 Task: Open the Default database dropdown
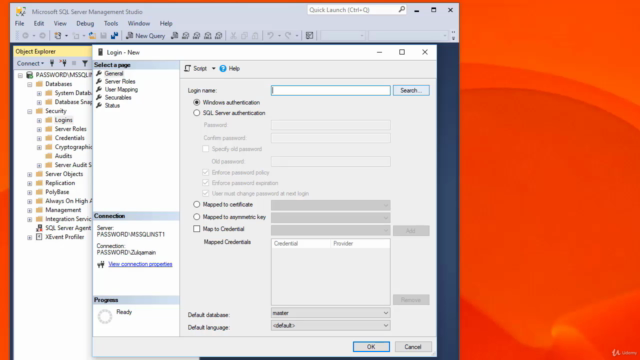tap(330, 313)
